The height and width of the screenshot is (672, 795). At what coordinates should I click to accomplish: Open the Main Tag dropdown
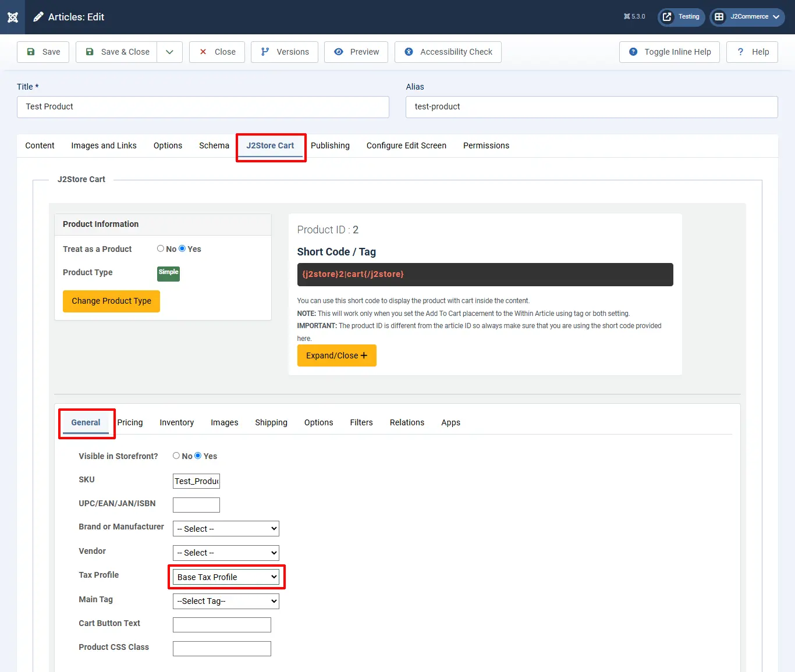click(x=226, y=601)
